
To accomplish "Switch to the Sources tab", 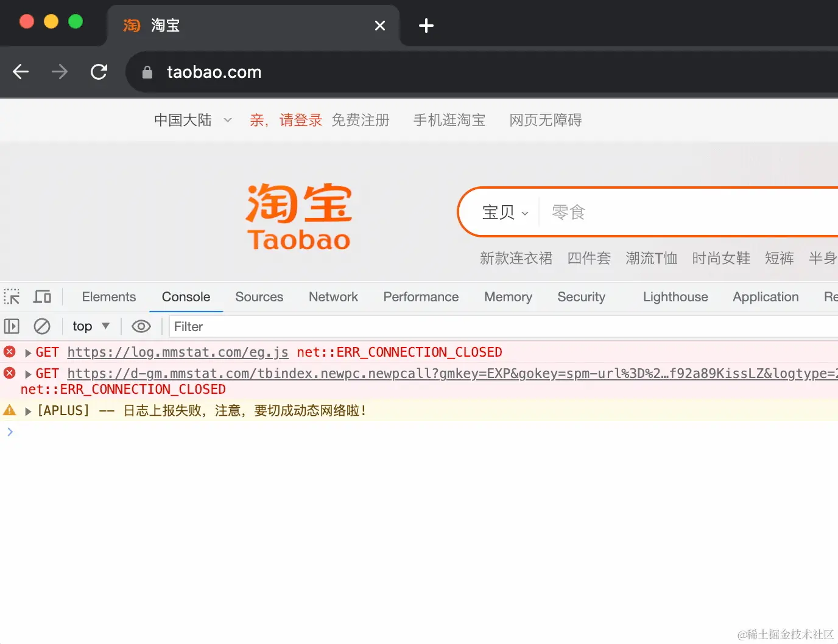I will (259, 296).
